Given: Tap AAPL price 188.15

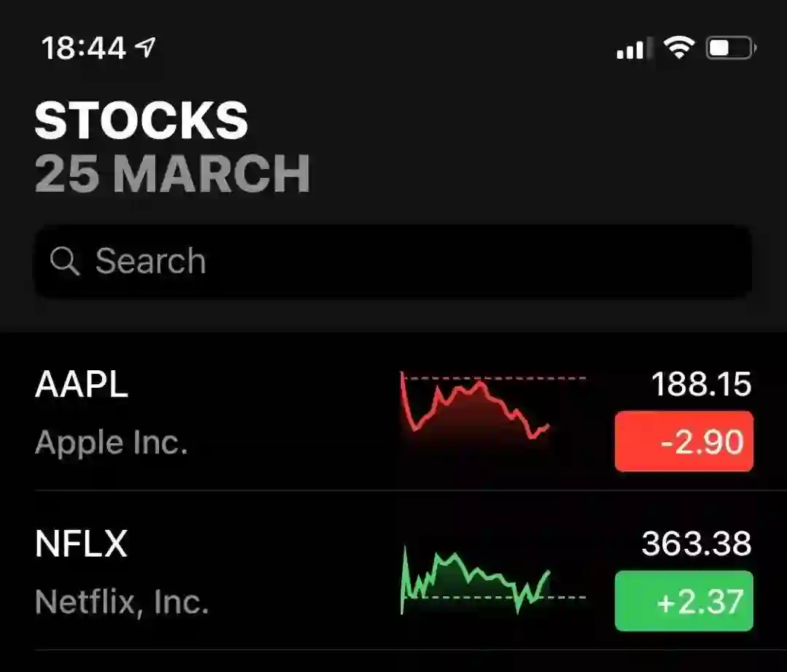Looking at the screenshot, I should tap(701, 385).
